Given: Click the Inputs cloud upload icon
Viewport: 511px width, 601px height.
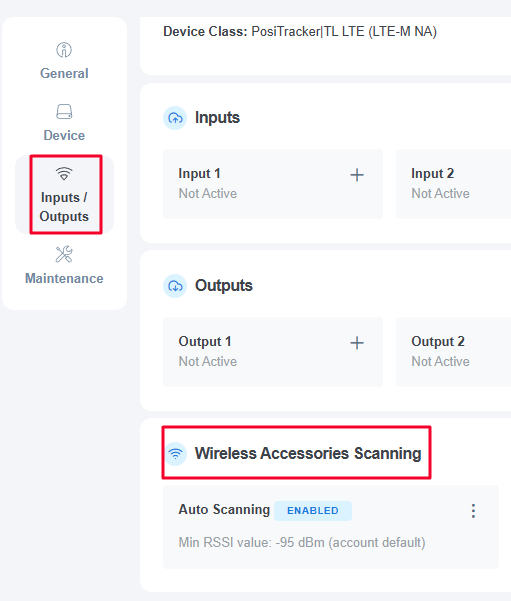Looking at the screenshot, I should coord(175,118).
